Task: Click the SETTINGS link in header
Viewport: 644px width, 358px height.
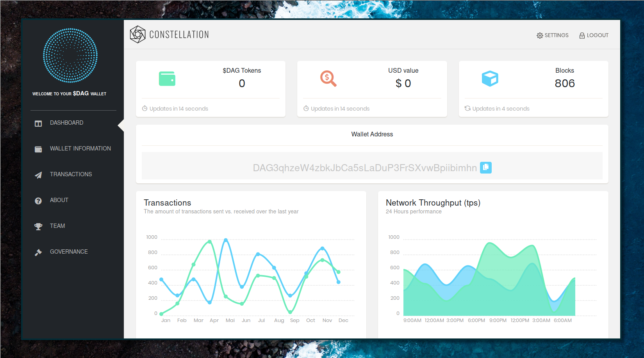Action: point(557,35)
